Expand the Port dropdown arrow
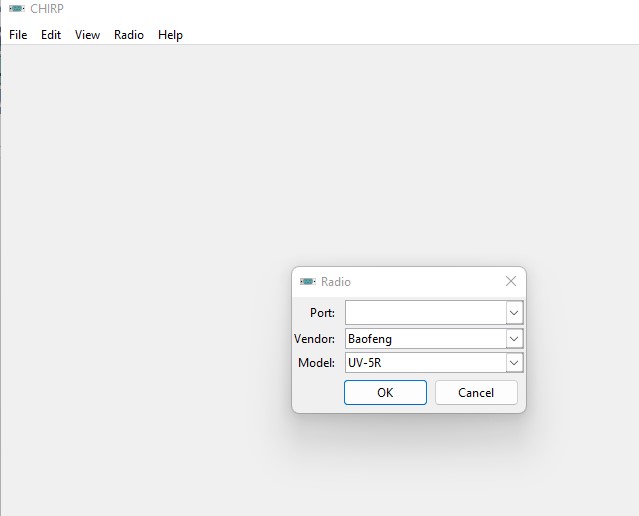This screenshot has width=639, height=516. [514, 313]
